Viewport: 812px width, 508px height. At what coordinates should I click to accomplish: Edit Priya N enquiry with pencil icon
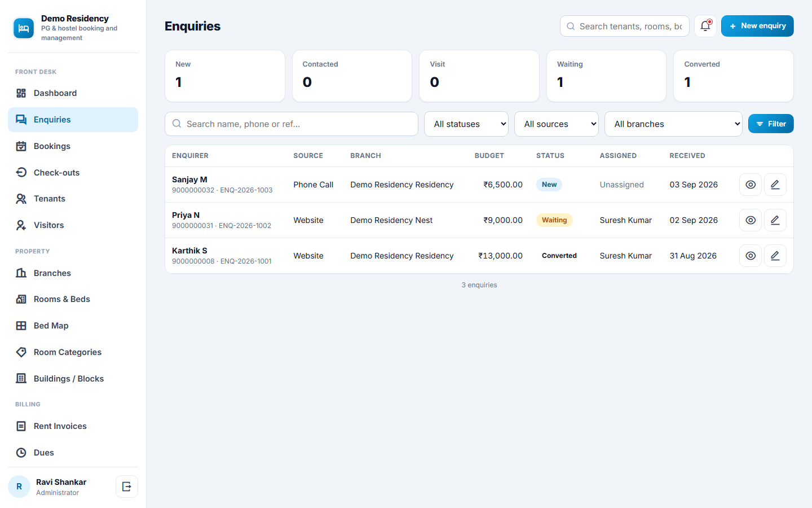[775, 220]
